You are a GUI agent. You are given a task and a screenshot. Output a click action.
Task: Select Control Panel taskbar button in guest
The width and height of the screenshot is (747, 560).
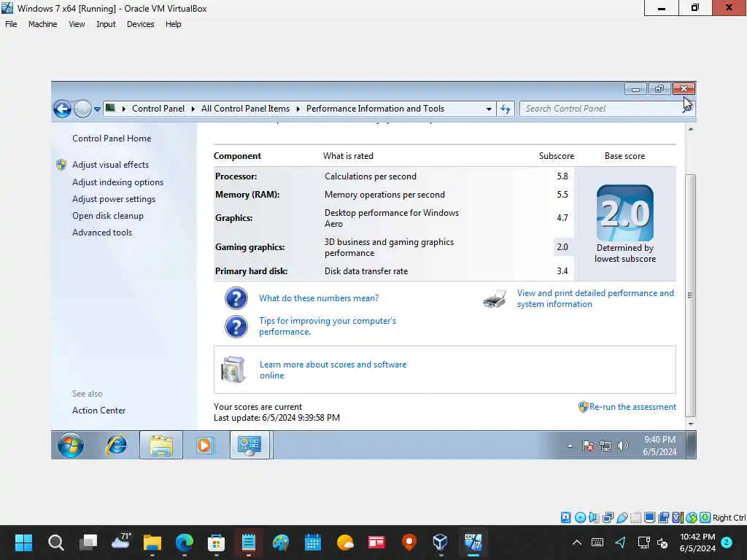click(x=249, y=446)
